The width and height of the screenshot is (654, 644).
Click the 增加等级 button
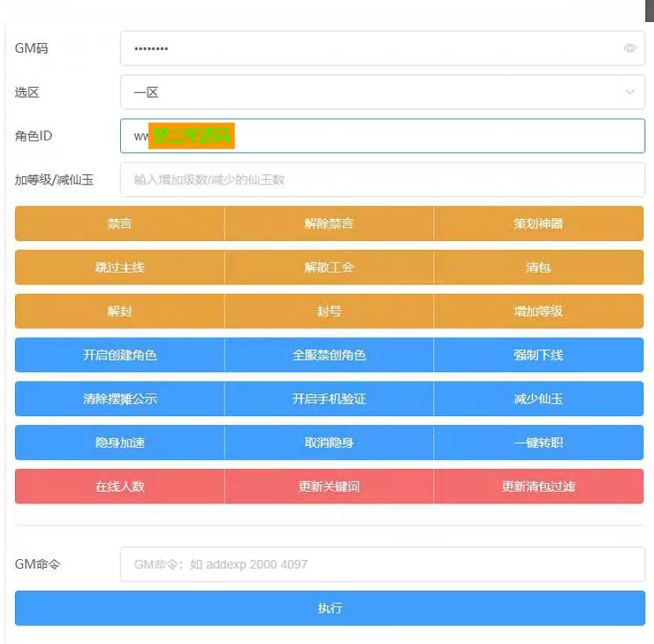tap(539, 311)
